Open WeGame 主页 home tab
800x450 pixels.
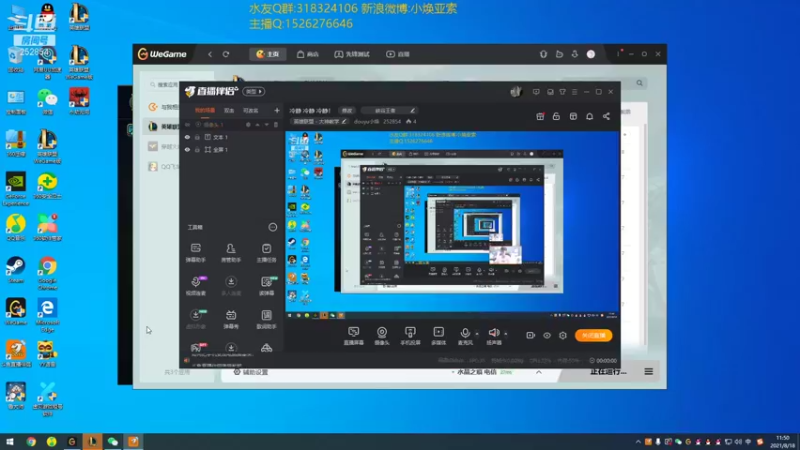pyautogui.click(x=268, y=54)
